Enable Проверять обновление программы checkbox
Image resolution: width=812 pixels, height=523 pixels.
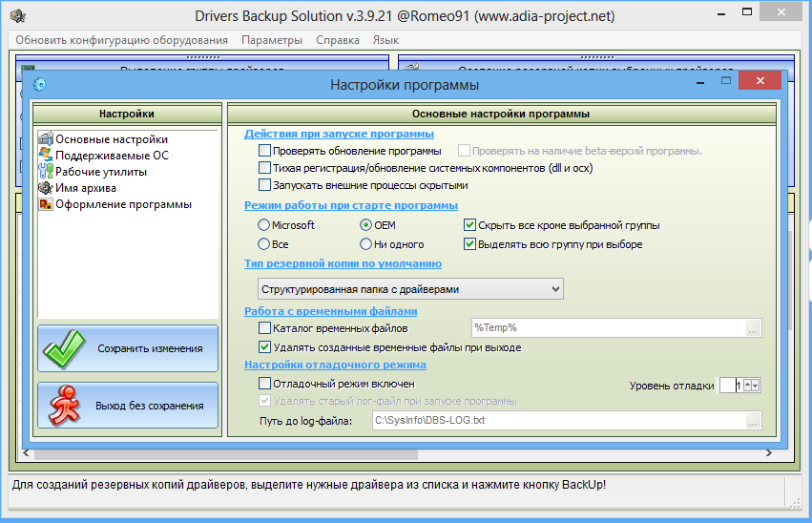click(x=265, y=151)
